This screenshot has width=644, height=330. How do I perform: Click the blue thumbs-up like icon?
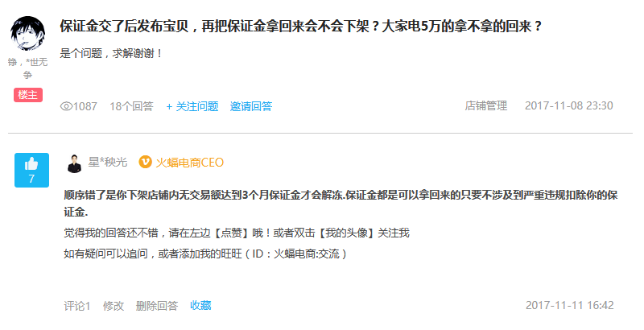tap(31, 164)
